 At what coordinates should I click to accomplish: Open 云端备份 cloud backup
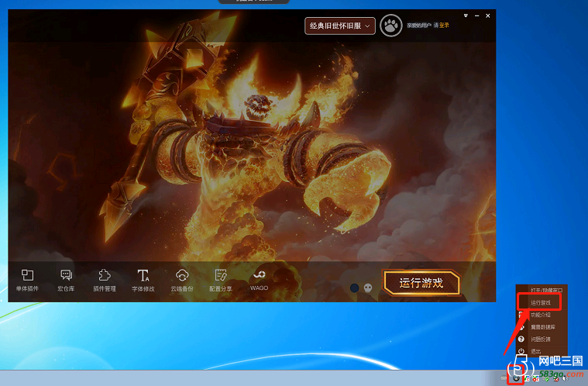(x=182, y=281)
